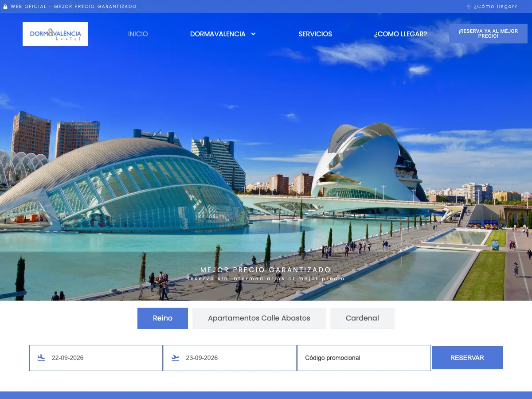Click the MEJOR PRECIO GARANTIZADO banner text

266,270
